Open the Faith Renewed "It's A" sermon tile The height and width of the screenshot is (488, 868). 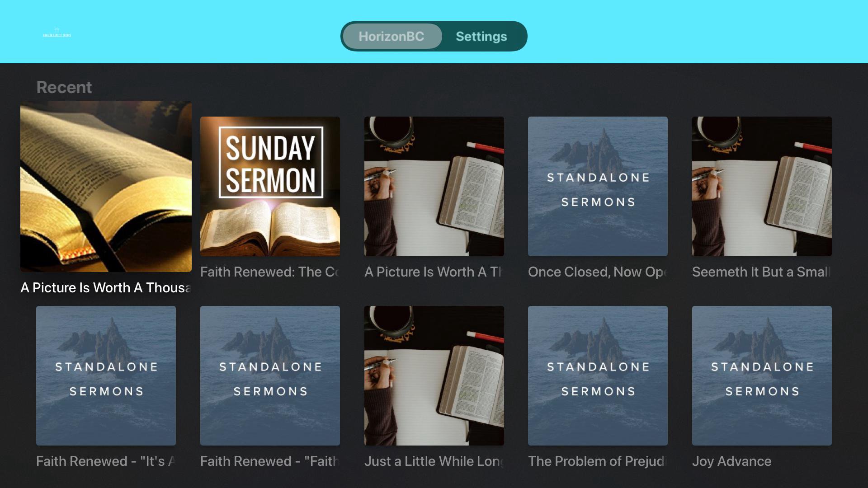tap(106, 375)
